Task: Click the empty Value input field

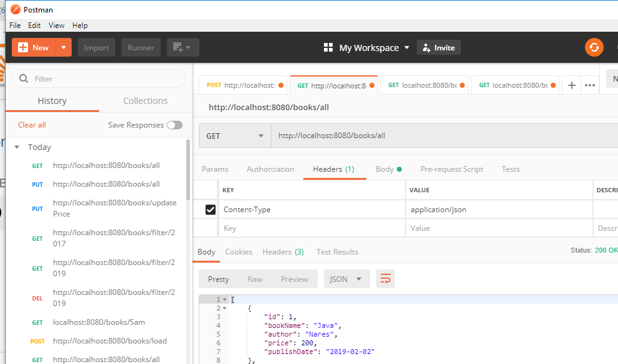Action: click(499, 228)
